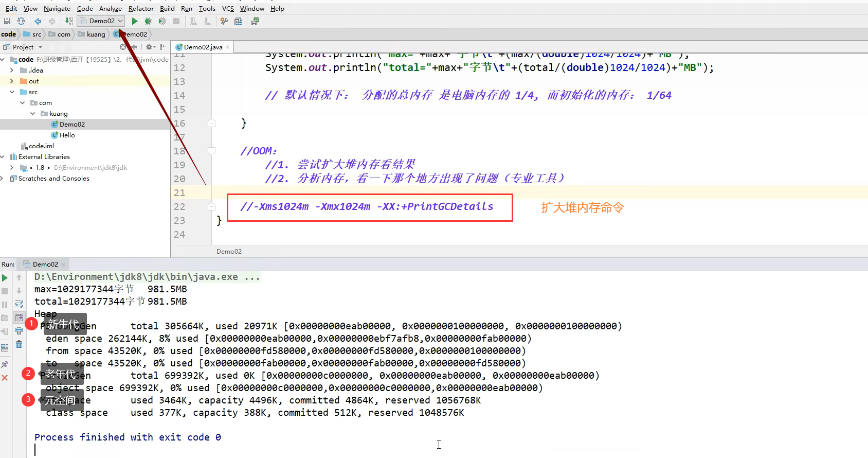Start debugging with the bug icon
The image size is (868, 458).
[148, 21]
